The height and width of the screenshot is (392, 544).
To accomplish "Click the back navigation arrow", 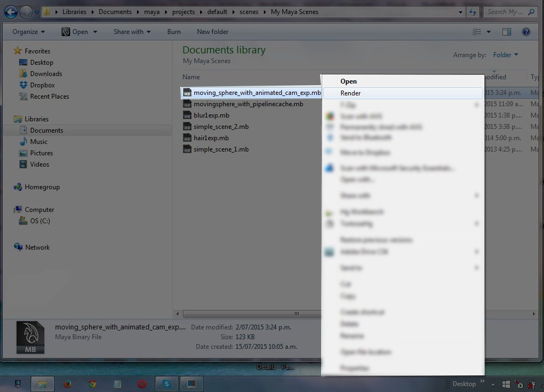I will pyautogui.click(x=10, y=11).
